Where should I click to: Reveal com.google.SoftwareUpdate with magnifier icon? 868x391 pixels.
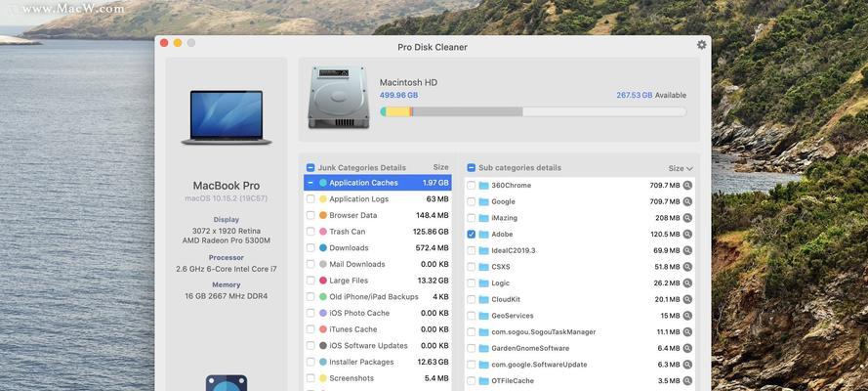687,365
